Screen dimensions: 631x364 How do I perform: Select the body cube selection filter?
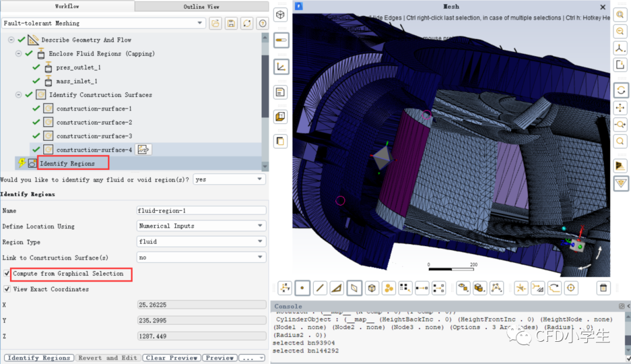point(372,288)
